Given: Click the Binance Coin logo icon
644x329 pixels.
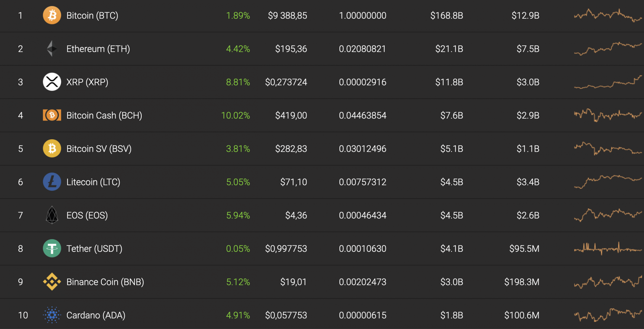Looking at the screenshot, I should [52, 282].
